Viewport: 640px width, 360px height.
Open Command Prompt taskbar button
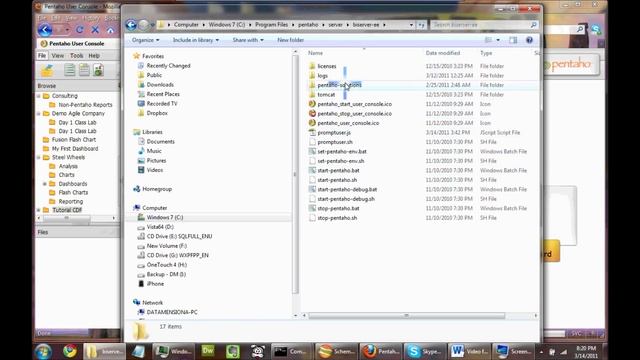290,351
